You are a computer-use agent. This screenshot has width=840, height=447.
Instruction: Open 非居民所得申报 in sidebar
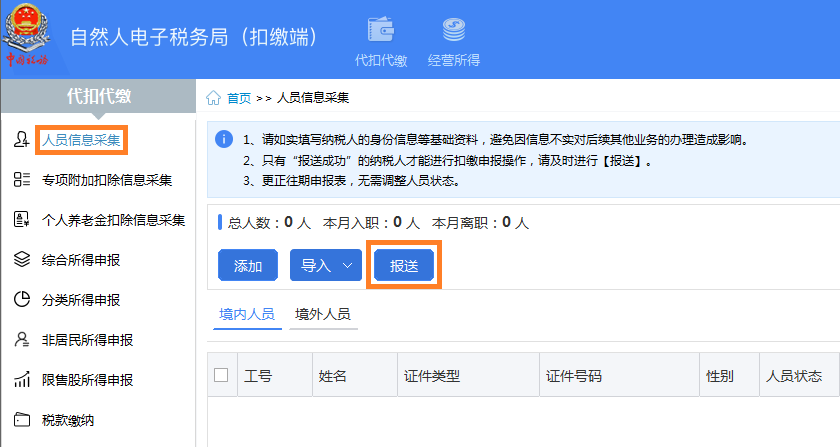point(87,340)
